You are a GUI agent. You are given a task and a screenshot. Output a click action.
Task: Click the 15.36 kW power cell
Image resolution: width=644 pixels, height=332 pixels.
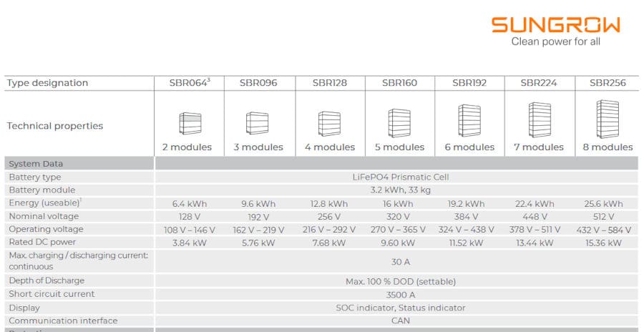click(603, 243)
